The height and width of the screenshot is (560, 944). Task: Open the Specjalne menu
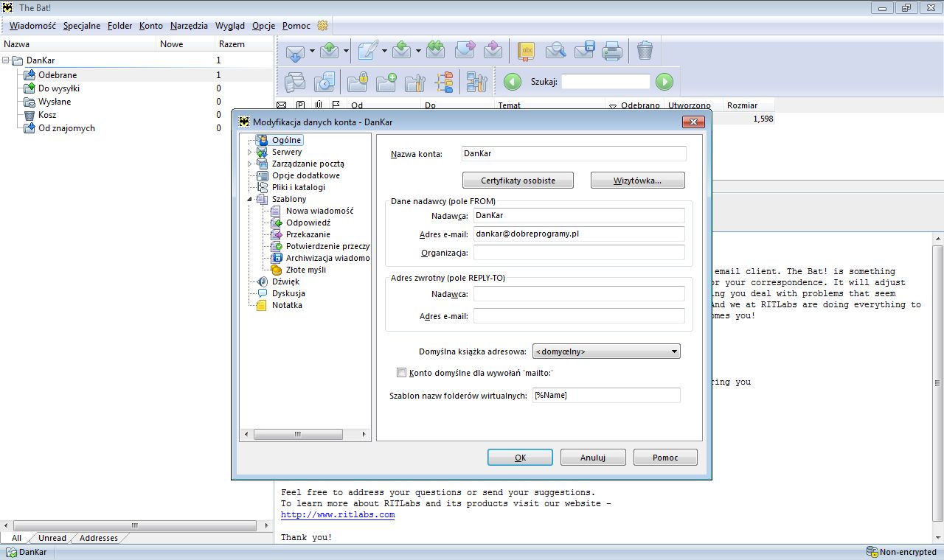coord(82,26)
